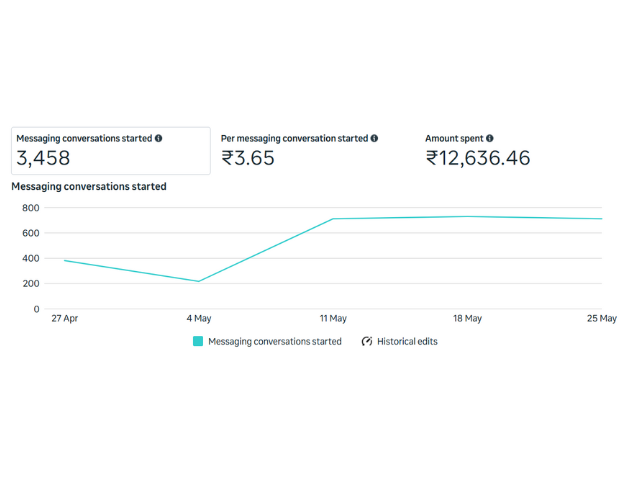This screenshot has height=500, width=630.
Task: Select the Messaging conversations started metric card
Action: [x=111, y=151]
